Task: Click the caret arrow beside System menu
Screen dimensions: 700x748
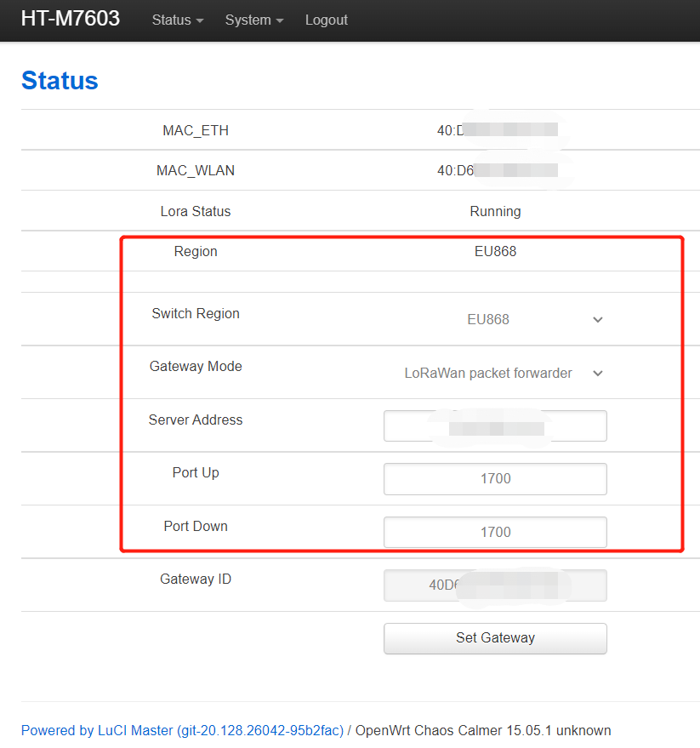Action: tap(280, 21)
